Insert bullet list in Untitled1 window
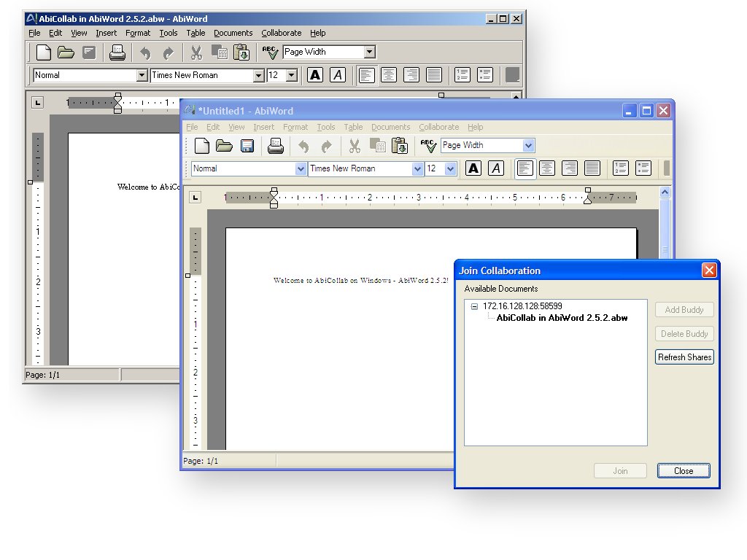This screenshot has width=747, height=560. 643,168
